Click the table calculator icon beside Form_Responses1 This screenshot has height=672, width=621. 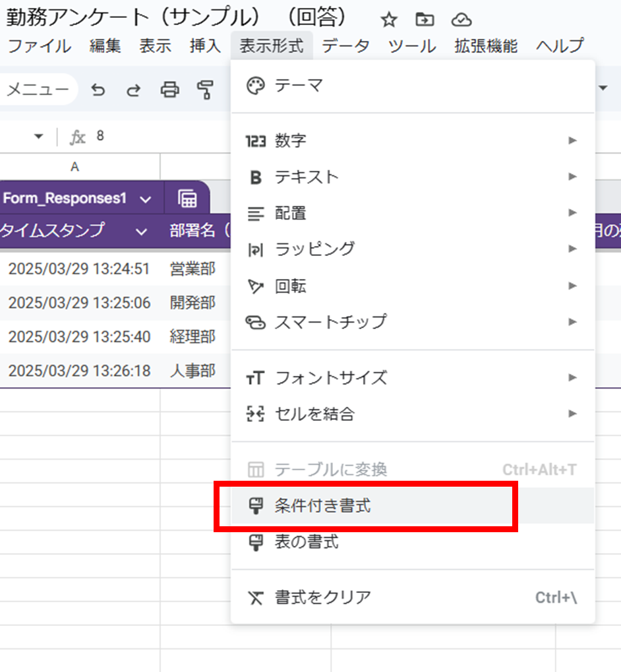point(187,199)
